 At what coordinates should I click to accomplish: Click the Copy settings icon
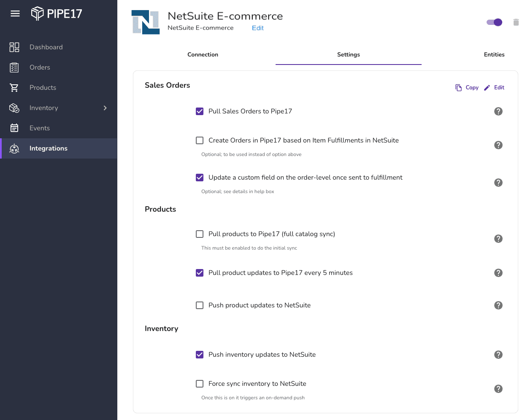pyautogui.click(x=458, y=88)
